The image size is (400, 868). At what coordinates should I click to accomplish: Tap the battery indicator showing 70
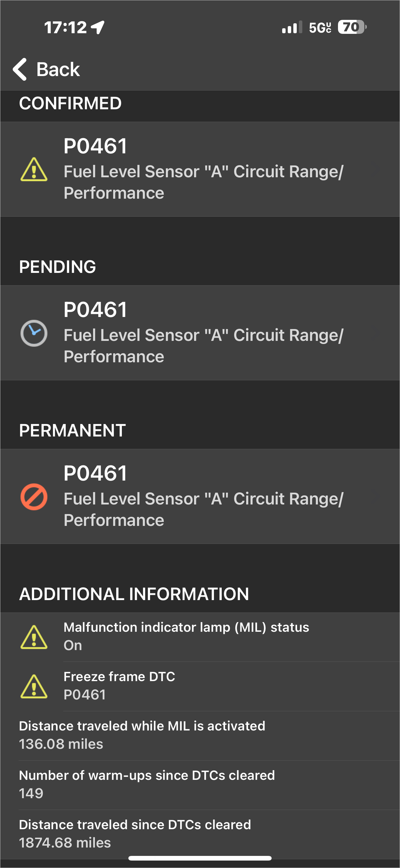point(352,27)
